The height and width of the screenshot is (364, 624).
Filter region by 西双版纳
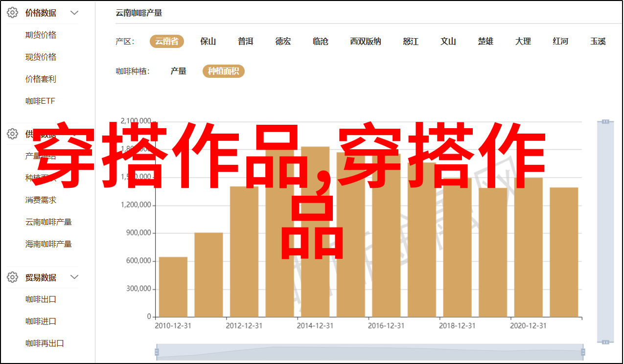pos(365,42)
